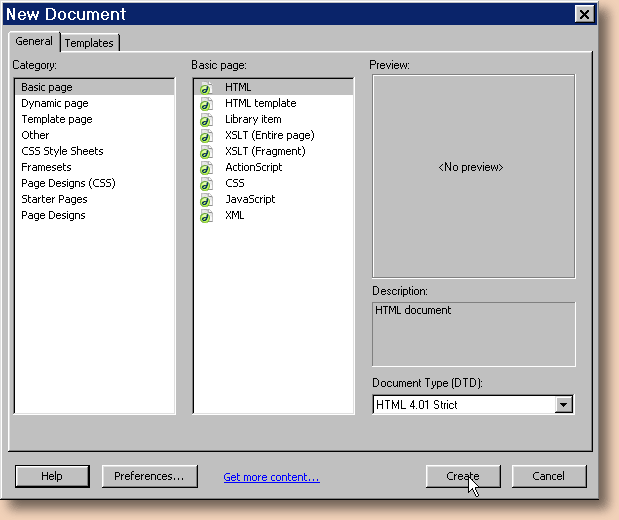Select the General tab
This screenshot has height=520, width=619.
34,42
